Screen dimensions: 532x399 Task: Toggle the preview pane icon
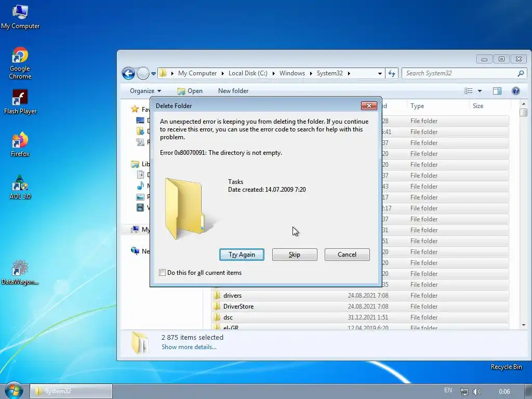pyautogui.click(x=497, y=91)
